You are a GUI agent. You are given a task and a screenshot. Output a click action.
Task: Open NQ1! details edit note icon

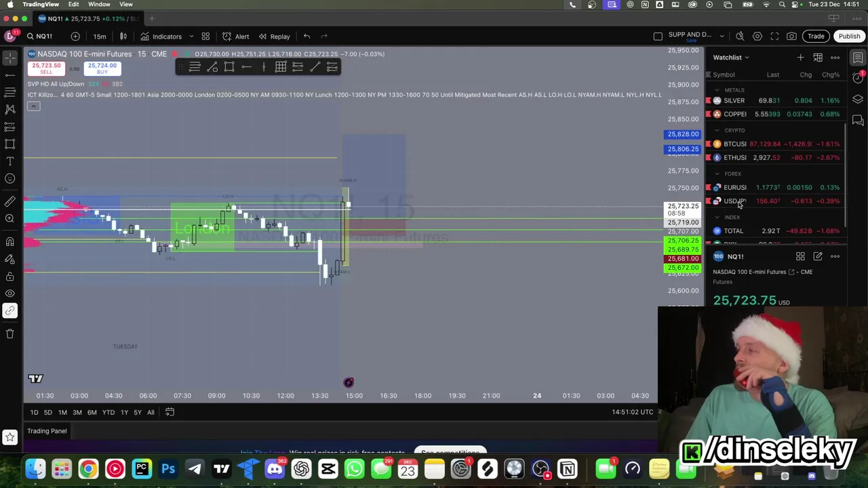click(x=818, y=256)
